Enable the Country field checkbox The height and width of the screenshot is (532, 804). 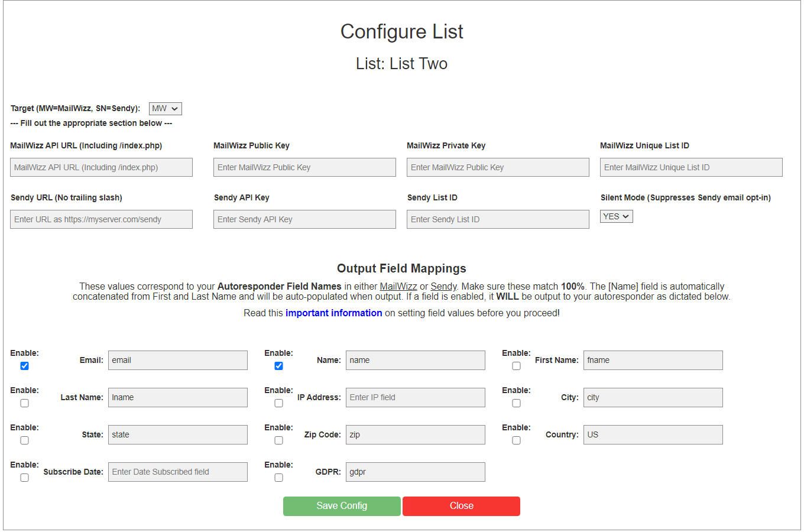pyautogui.click(x=516, y=440)
